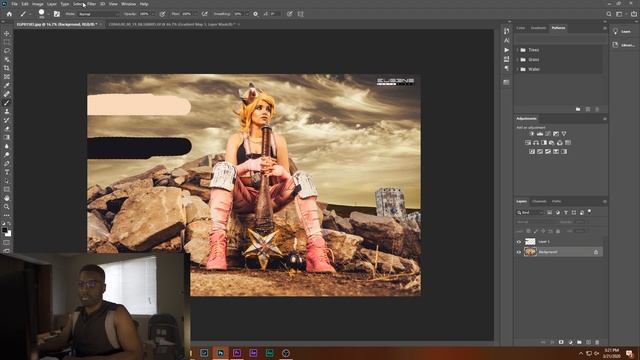The width and height of the screenshot is (640, 360).
Task: Switch to the Channels tab
Action: click(x=539, y=201)
